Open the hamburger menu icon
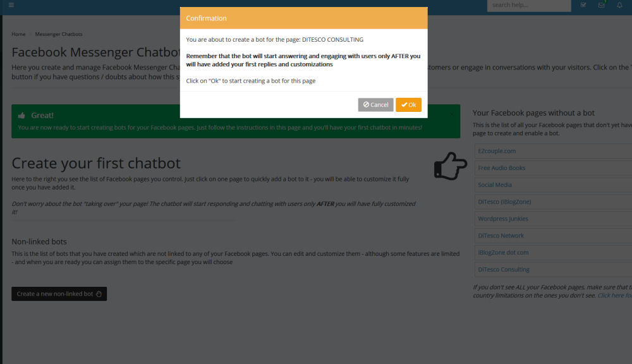Viewport: 632px width, 364px height. pyautogui.click(x=11, y=5)
